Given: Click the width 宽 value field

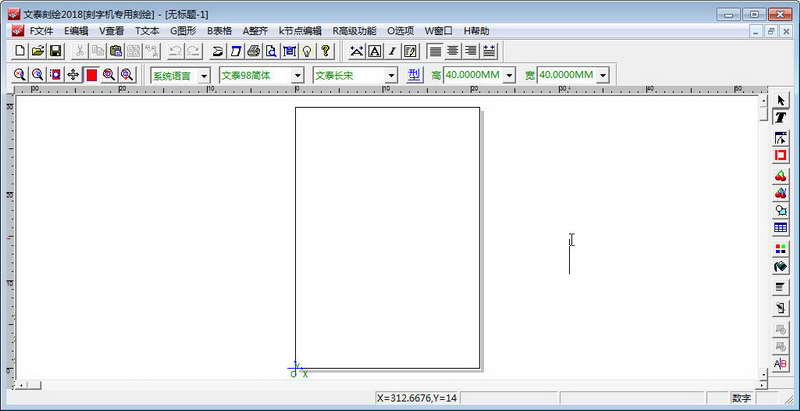Looking at the screenshot, I should 567,75.
